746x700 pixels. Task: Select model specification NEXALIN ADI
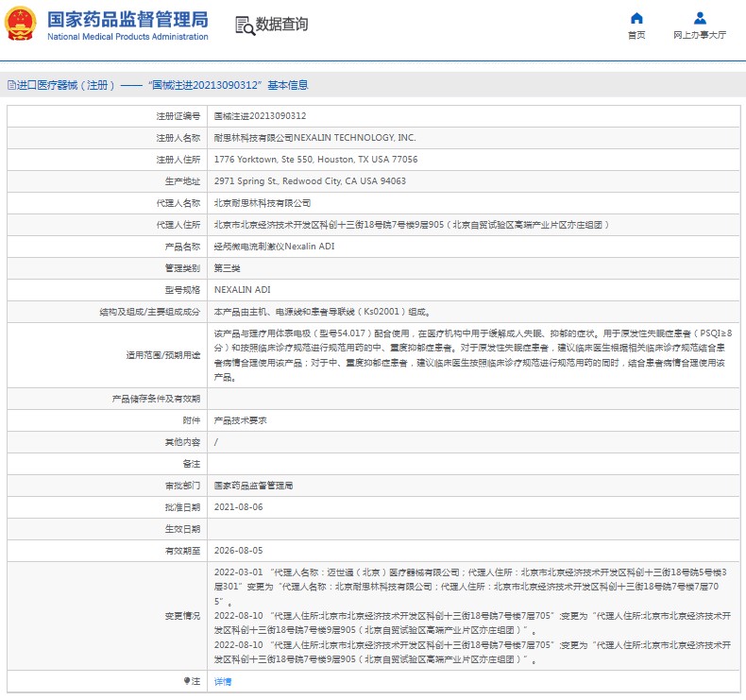(x=242, y=289)
